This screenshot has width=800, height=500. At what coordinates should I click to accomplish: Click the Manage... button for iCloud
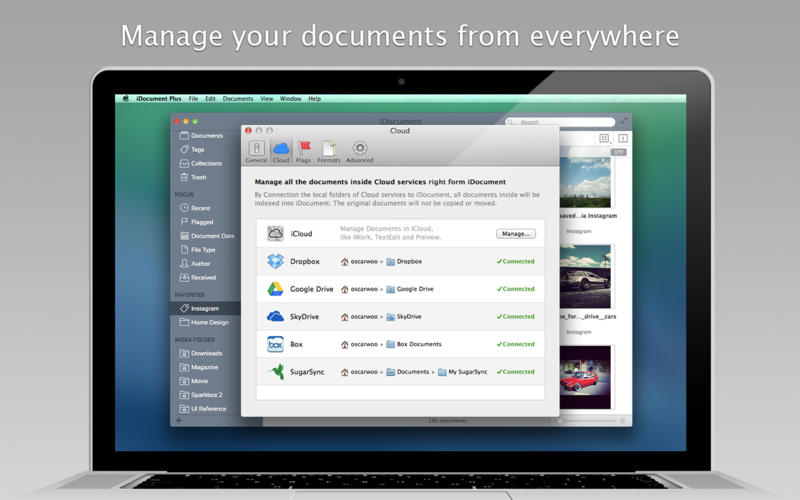pyautogui.click(x=516, y=234)
